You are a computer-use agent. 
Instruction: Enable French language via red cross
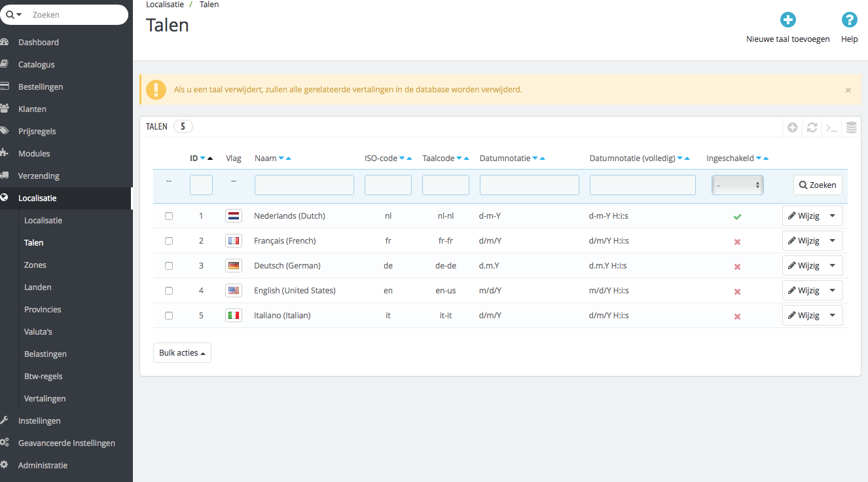pos(737,242)
